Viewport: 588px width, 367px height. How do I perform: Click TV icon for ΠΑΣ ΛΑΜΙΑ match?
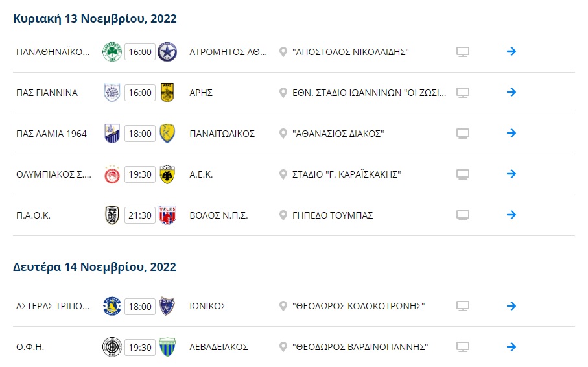coord(462,134)
